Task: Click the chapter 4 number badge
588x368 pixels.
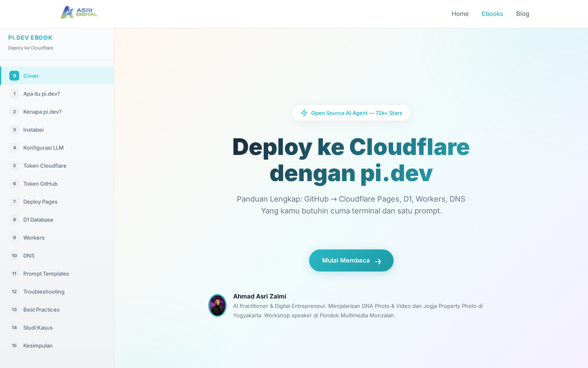Action: point(14,148)
